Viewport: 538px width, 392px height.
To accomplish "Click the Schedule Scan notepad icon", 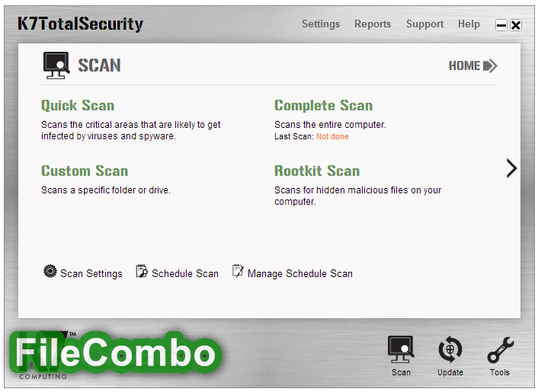I will (142, 271).
